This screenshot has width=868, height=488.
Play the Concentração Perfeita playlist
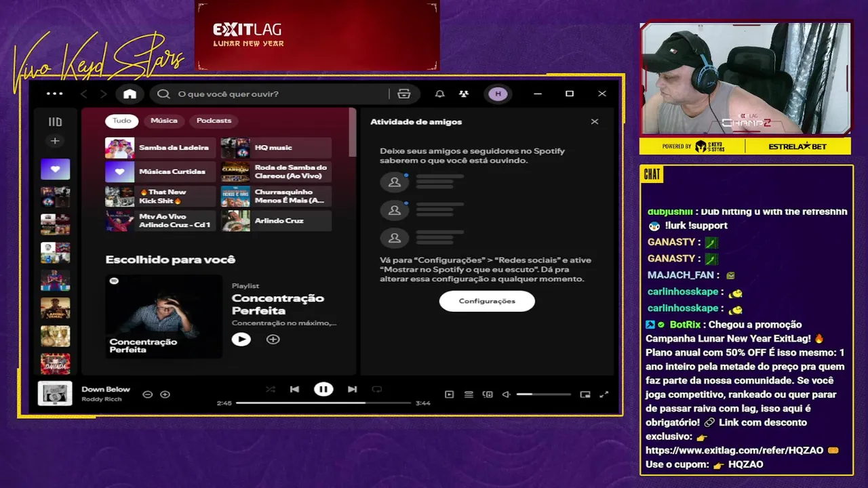pos(241,339)
